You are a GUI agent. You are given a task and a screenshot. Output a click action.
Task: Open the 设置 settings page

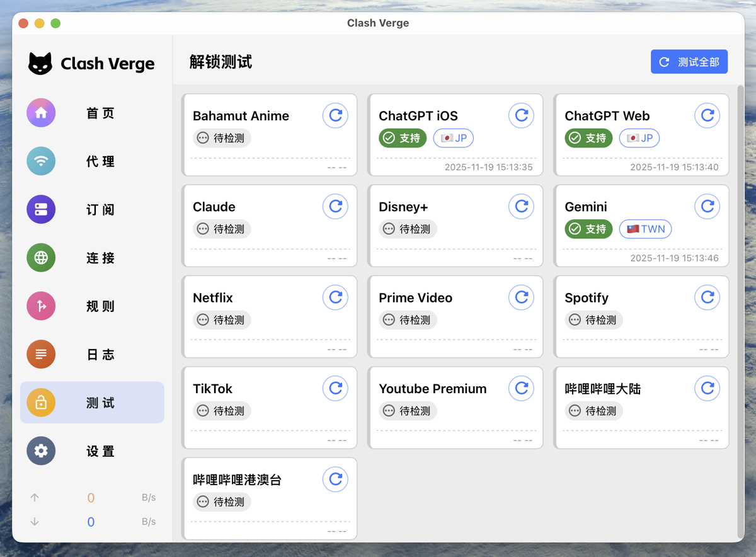tap(92, 451)
